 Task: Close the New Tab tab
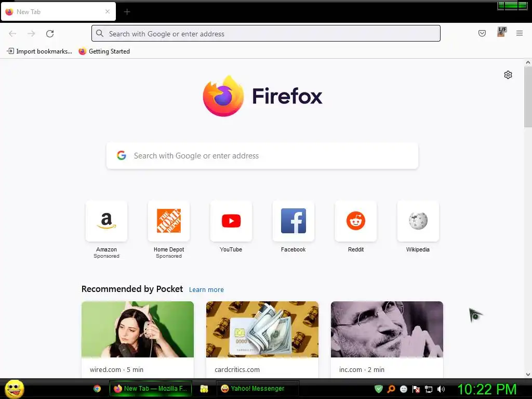click(108, 11)
